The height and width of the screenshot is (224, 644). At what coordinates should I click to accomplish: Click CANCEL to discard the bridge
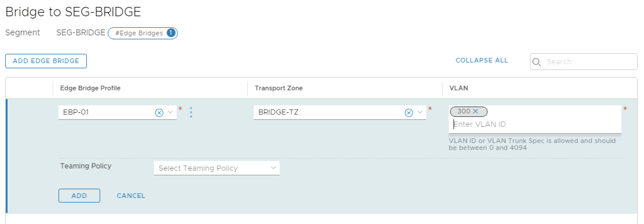[x=131, y=196]
